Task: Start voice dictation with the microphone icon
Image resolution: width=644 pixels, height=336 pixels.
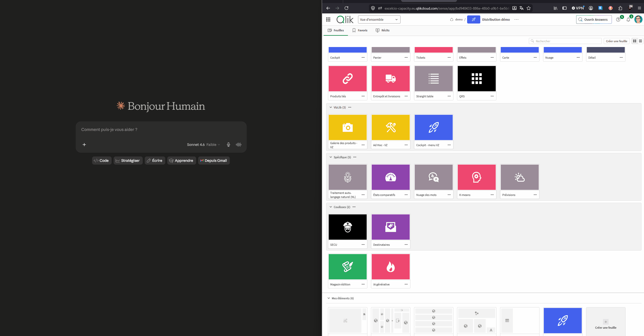Action: coord(228,145)
